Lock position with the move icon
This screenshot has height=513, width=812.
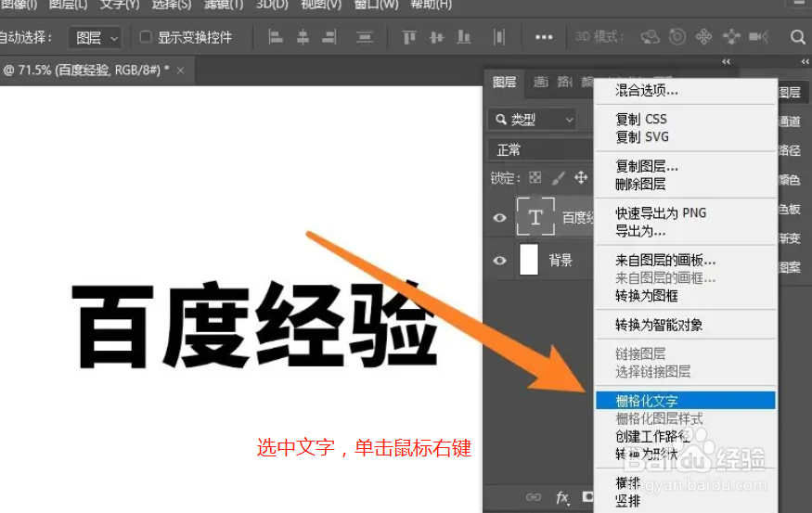click(581, 177)
